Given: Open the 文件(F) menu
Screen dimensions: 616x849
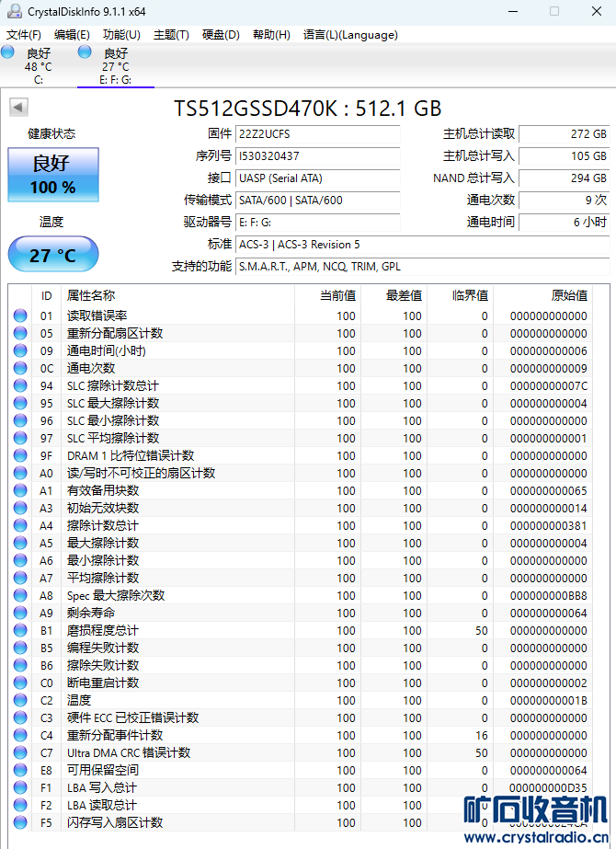Looking at the screenshot, I should [x=24, y=35].
